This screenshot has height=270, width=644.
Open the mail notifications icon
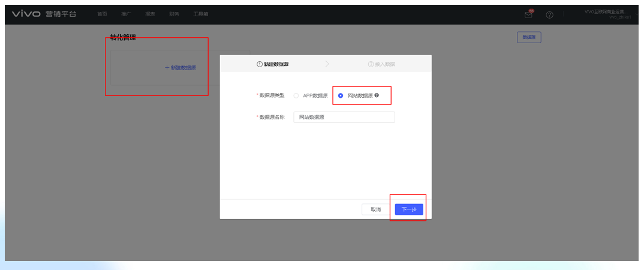pyautogui.click(x=528, y=14)
